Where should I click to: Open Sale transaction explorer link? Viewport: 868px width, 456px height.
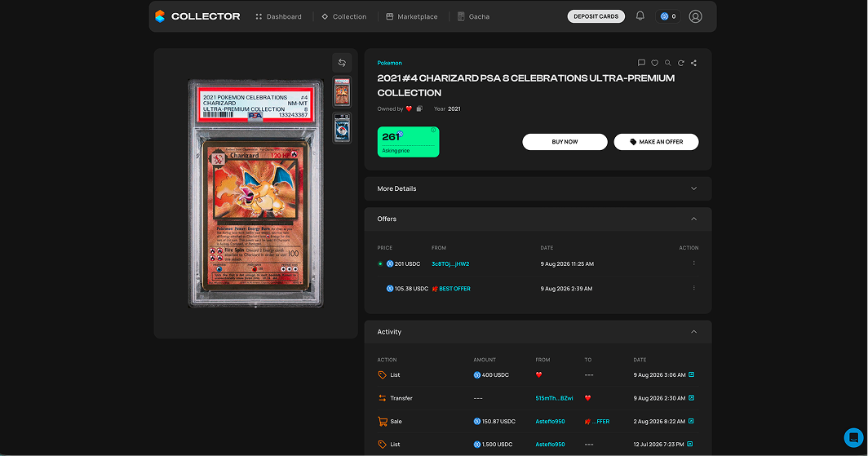(692, 421)
